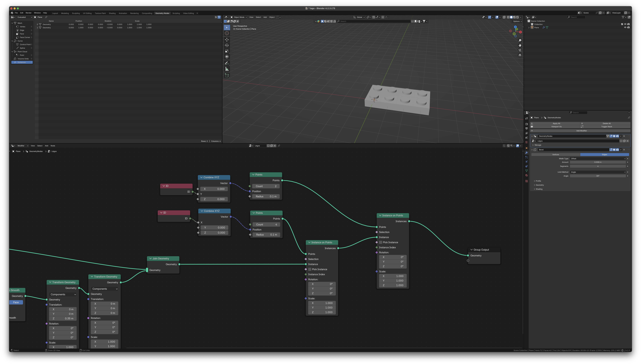Toggle Pick Instance on lower Instance on Points
Image resolution: width=641 pixels, height=364 pixels.
[x=310, y=269]
